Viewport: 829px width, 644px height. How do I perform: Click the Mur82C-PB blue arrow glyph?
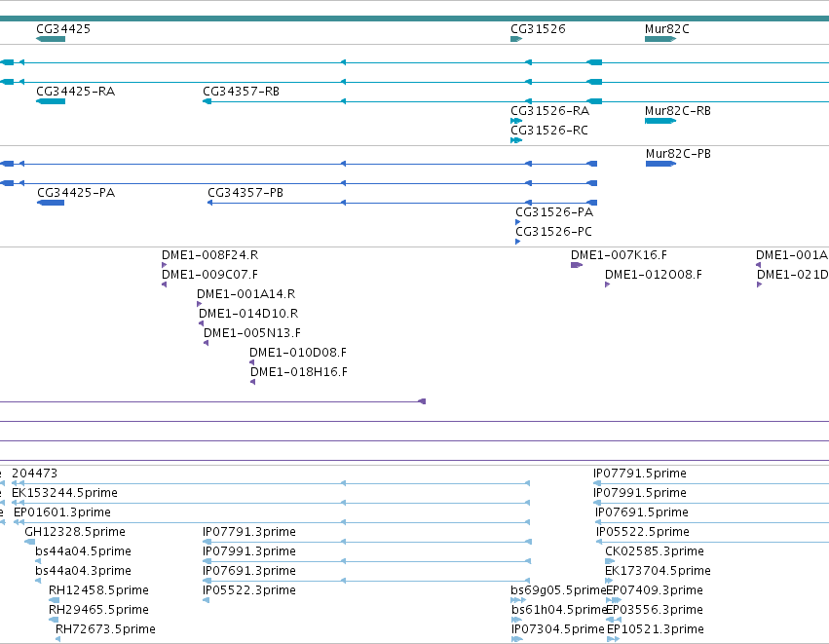click(660, 164)
